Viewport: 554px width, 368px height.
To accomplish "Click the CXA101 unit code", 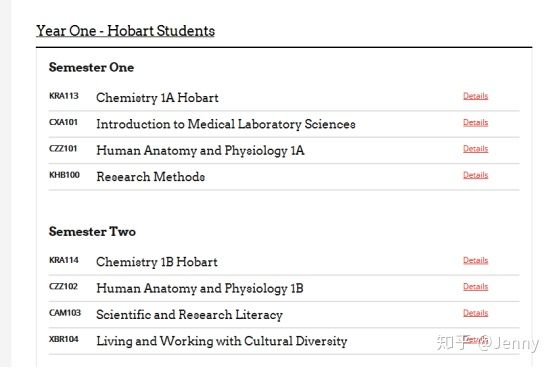I will tap(63, 122).
